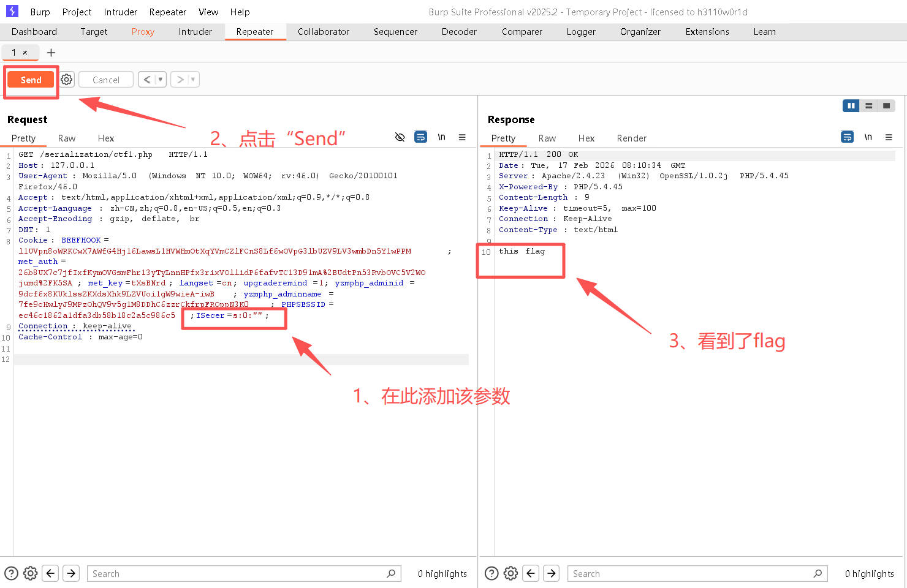Open Response panel hamburger menu

[x=889, y=137]
